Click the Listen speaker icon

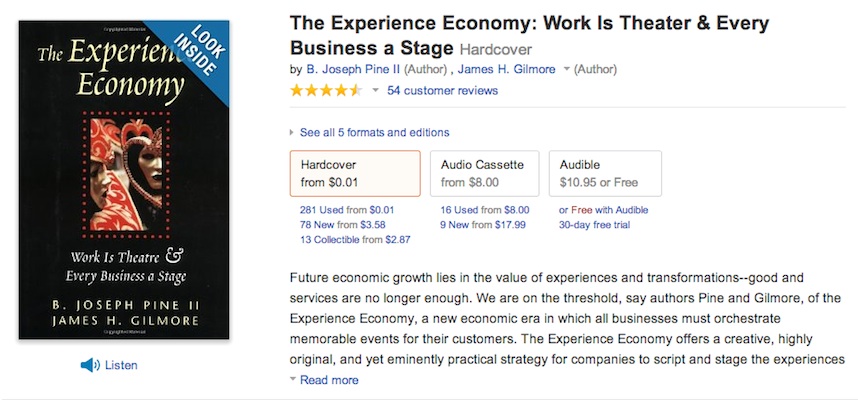pyautogui.click(x=90, y=365)
